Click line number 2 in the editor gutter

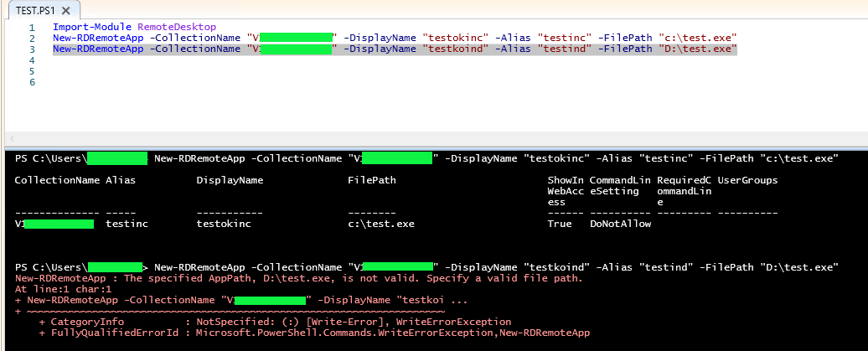coord(32,39)
